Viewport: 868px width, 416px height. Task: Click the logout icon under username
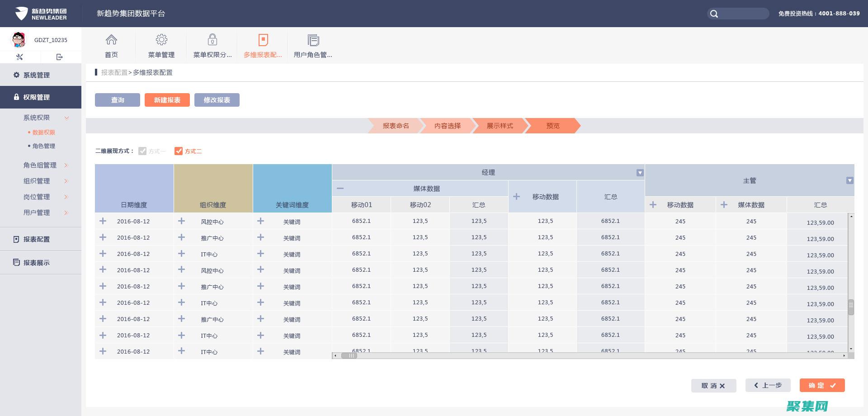click(59, 57)
